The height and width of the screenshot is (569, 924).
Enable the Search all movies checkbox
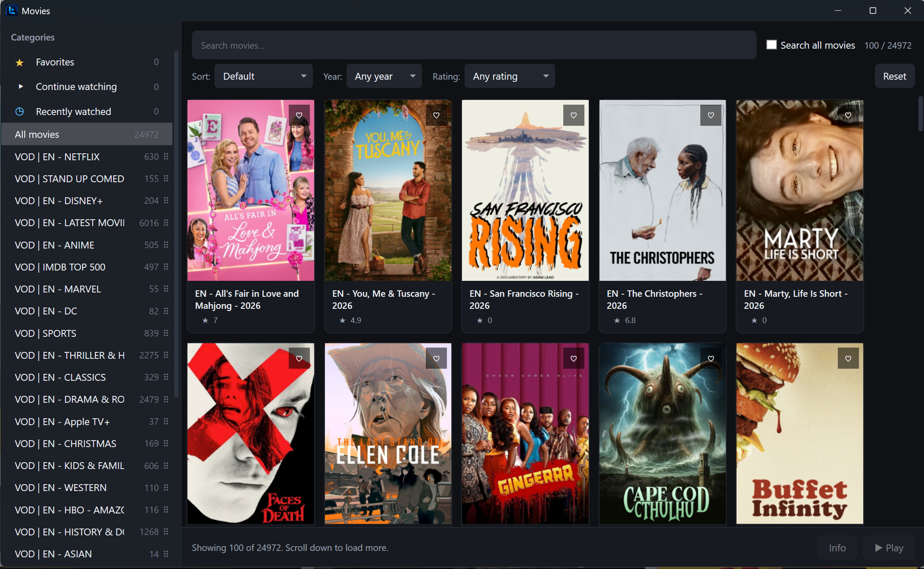pyautogui.click(x=771, y=45)
